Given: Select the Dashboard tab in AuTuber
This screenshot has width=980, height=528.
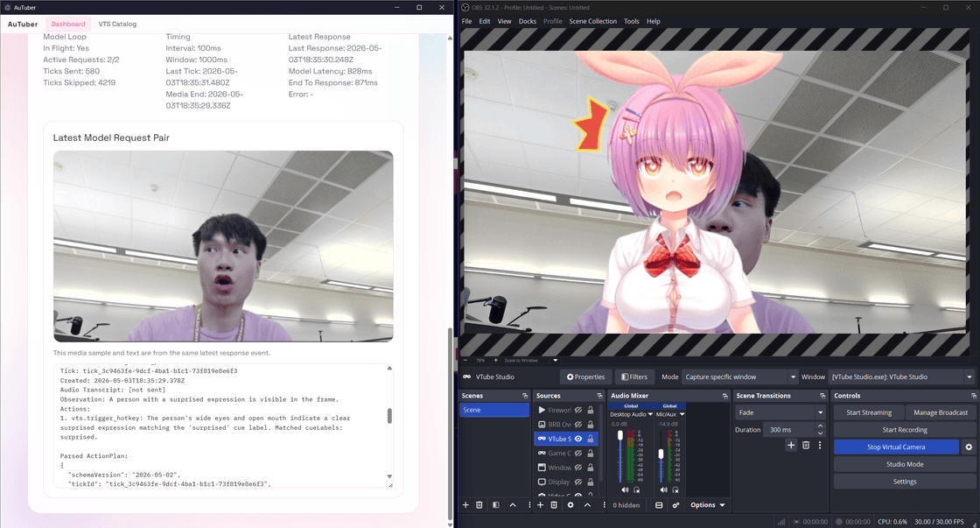Looking at the screenshot, I should [x=68, y=25].
